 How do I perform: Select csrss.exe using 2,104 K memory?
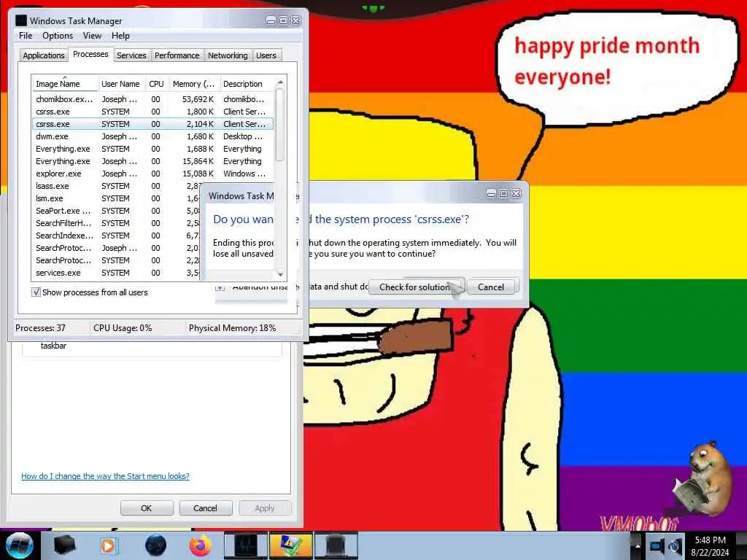152,124
